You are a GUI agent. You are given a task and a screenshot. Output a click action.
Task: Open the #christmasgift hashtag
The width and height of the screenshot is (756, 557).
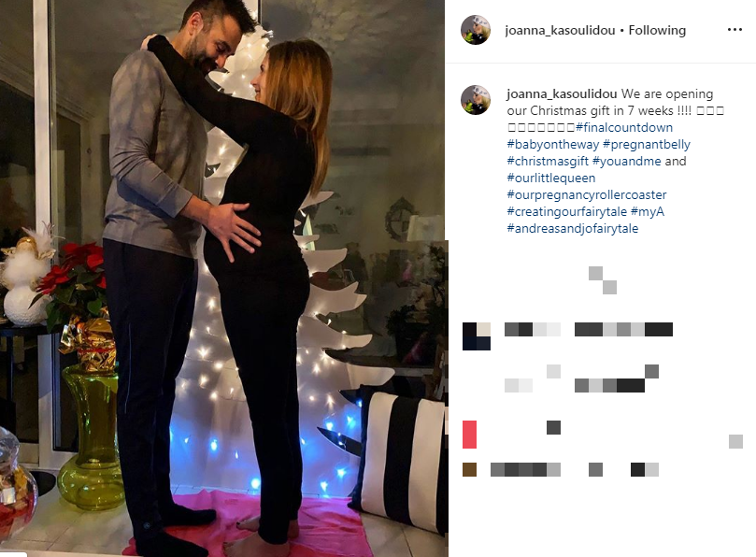coord(548,161)
